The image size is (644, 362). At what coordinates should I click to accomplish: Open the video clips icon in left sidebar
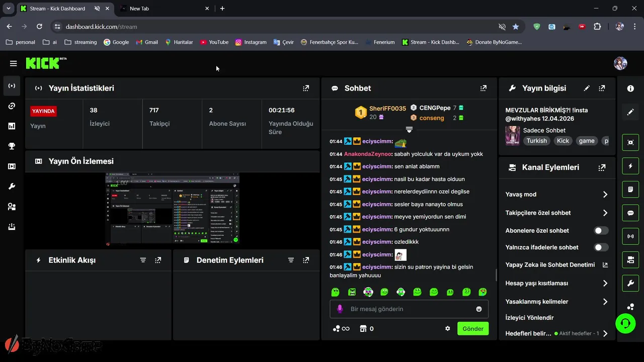click(x=12, y=166)
